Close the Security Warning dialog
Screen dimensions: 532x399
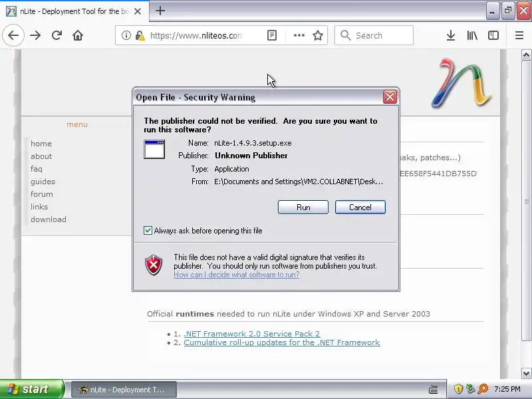click(390, 97)
